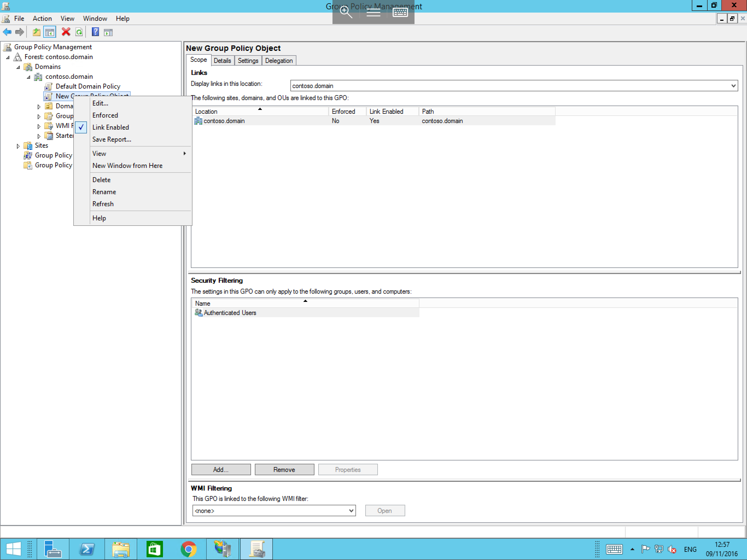
Task: Click the touch keyboard icon in system tray
Action: (614, 549)
